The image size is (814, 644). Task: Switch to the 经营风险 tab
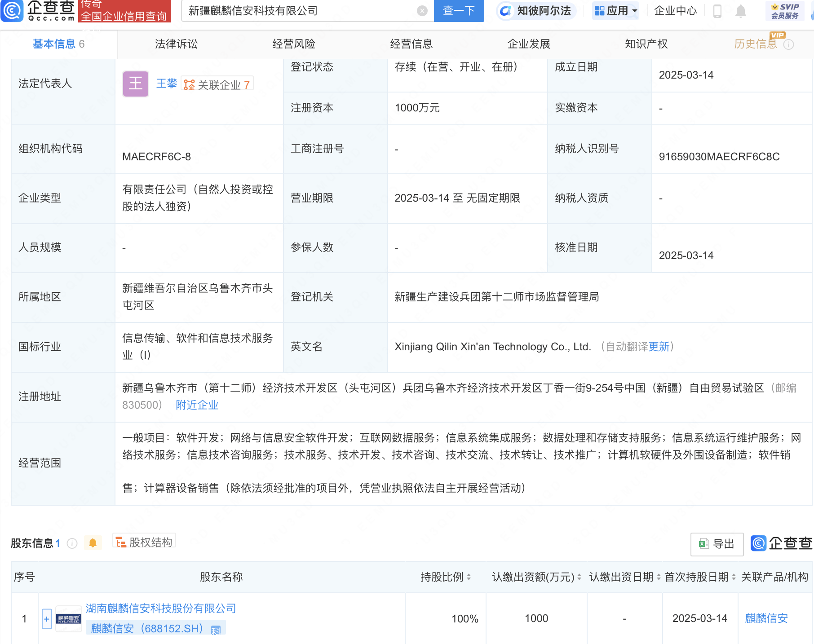[294, 44]
